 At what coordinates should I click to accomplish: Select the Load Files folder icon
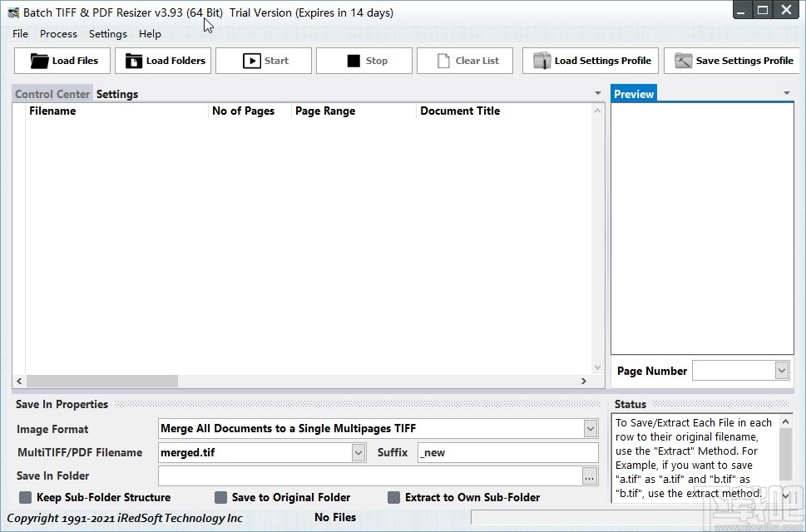point(40,60)
